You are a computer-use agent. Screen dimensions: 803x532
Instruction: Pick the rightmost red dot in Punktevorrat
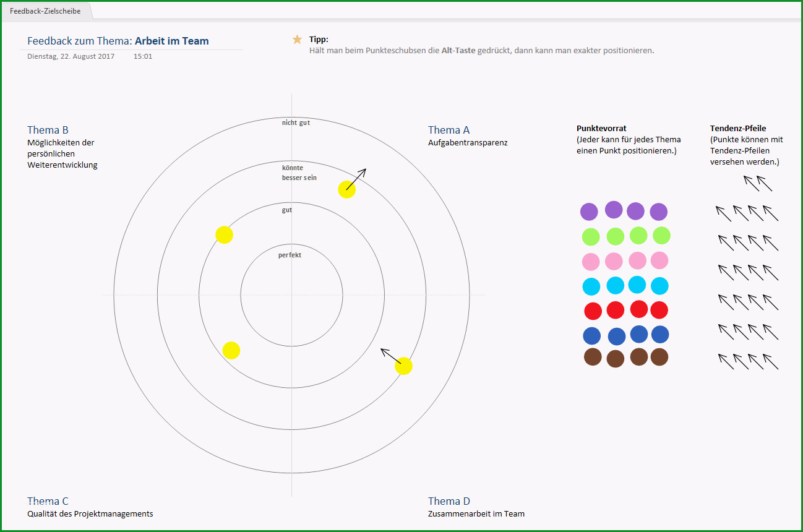pyautogui.click(x=659, y=310)
